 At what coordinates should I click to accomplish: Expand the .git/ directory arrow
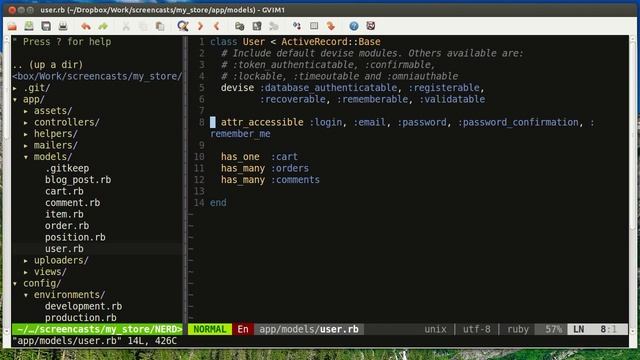point(15,88)
